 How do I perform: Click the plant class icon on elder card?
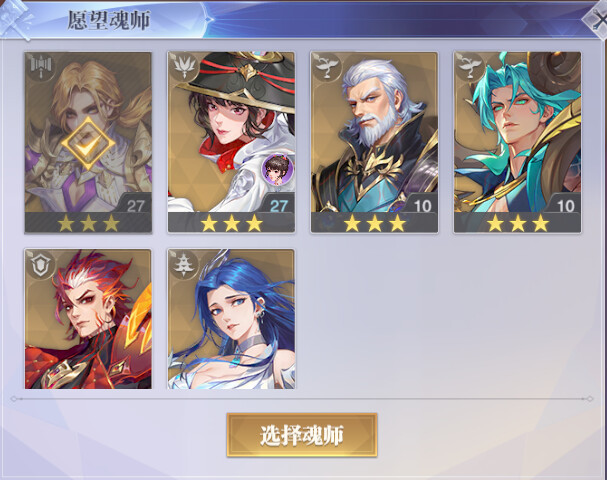click(x=327, y=67)
